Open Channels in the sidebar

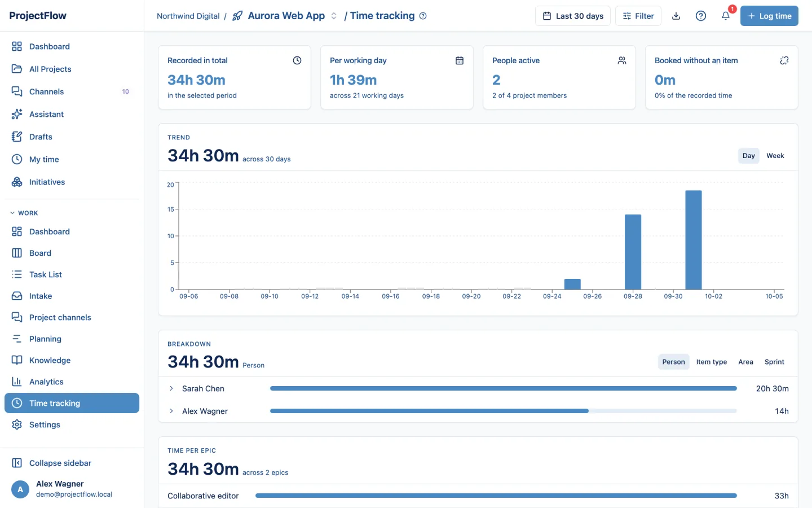click(x=72, y=91)
